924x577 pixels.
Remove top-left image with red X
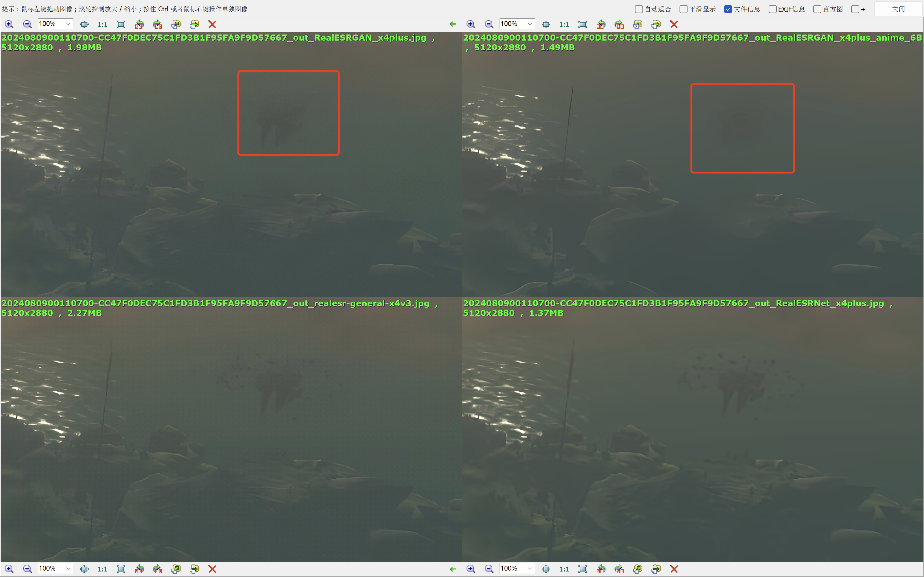pyautogui.click(x=212, y=24)
